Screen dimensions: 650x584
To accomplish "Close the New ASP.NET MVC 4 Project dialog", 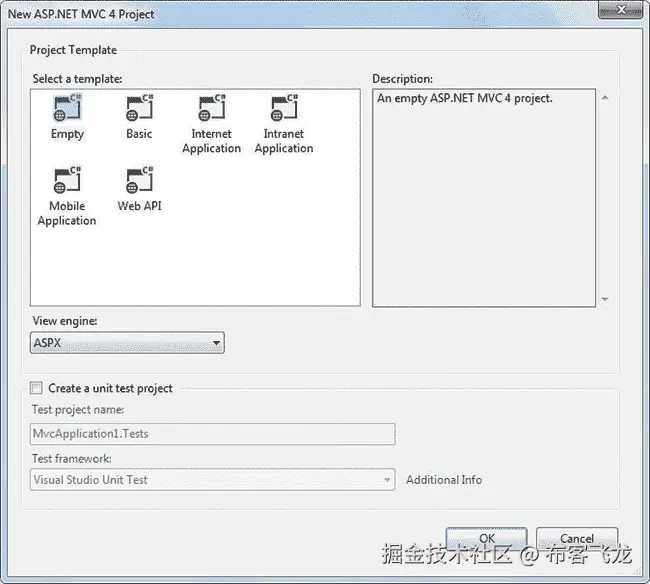I will pos(621,10).
